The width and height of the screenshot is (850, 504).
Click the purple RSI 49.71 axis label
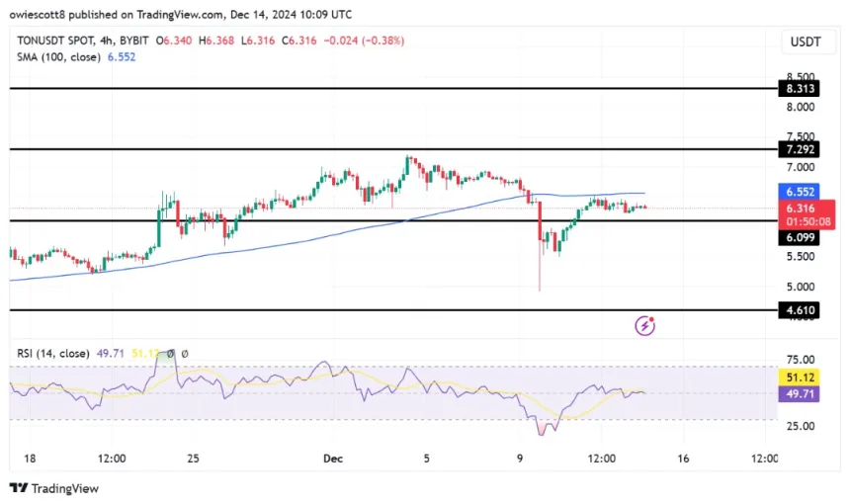pyautogui.click(x=799, y=393)
